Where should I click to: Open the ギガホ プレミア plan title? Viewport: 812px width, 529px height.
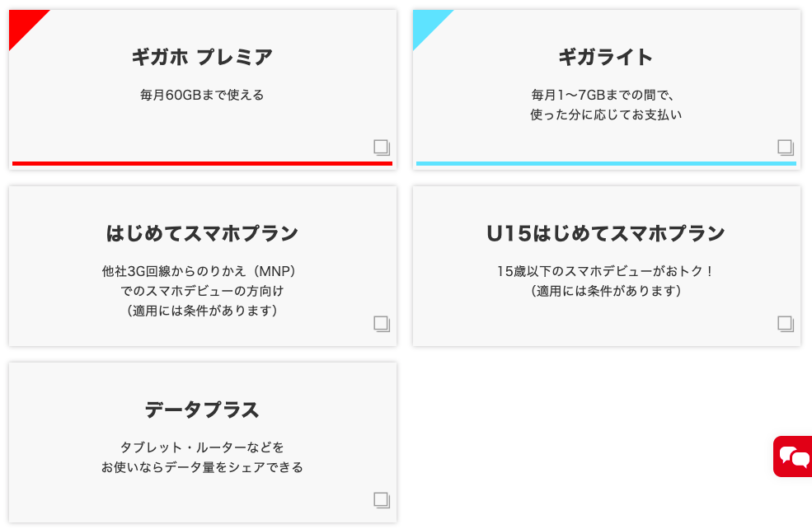[x=202, y=57]
